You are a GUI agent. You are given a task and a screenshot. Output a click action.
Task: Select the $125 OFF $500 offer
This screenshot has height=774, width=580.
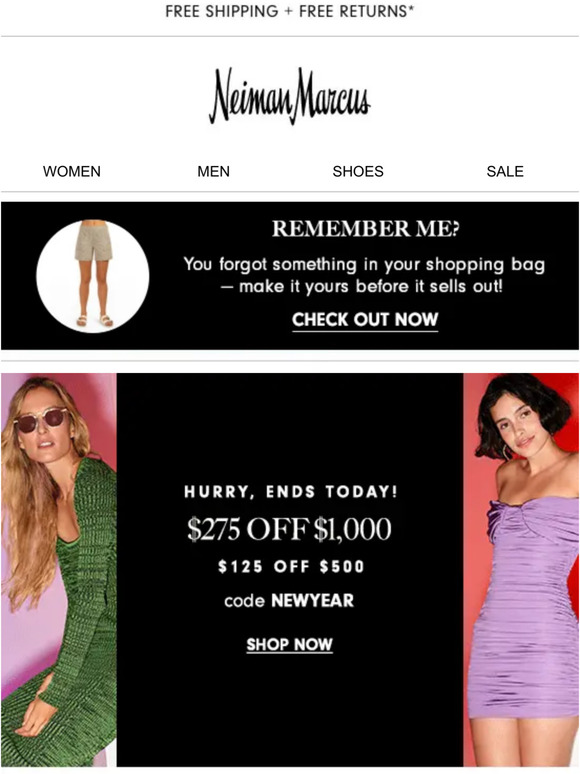click(291, 566)
